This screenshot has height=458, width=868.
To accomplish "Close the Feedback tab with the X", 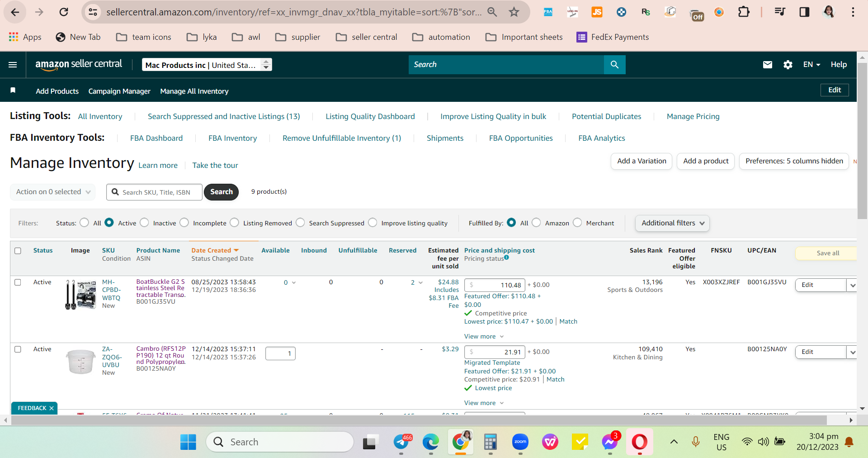I will 52,408.
